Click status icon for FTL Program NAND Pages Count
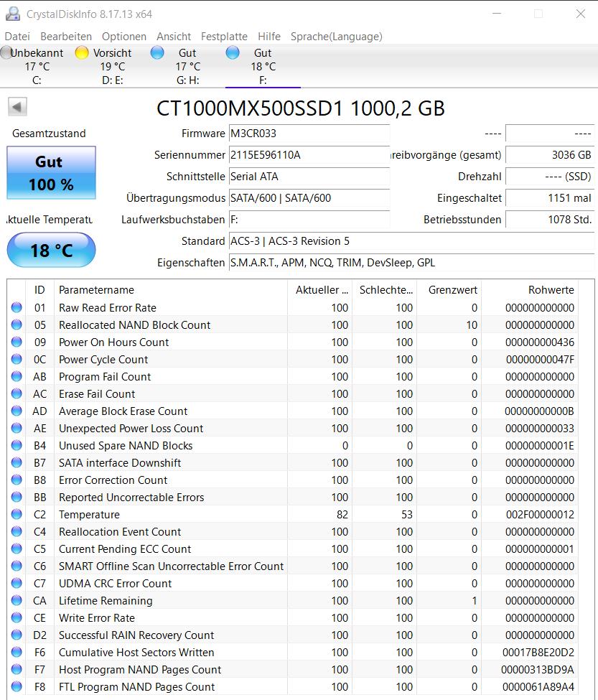Image resolution: width=598 pixels, height=700 pixels. tap(17, 686)
